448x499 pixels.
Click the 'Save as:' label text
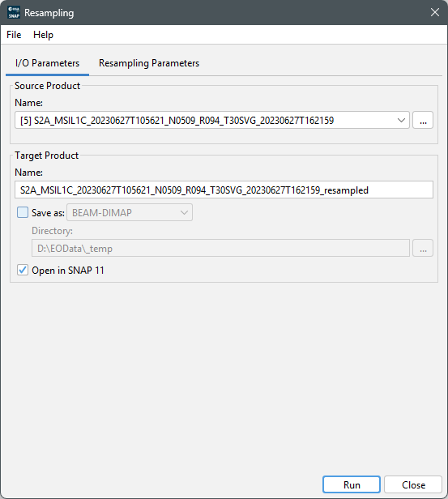[48, 212]
